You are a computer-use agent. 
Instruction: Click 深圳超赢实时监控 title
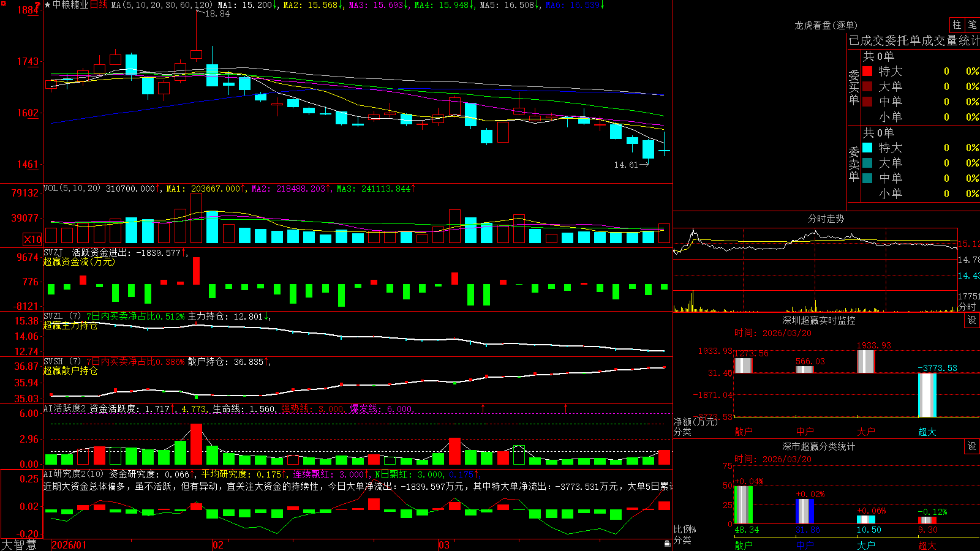tap(819, 320)
